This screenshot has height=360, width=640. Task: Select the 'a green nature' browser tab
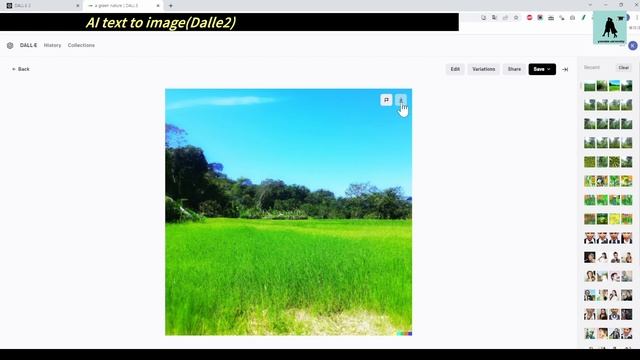coord(122,6)
